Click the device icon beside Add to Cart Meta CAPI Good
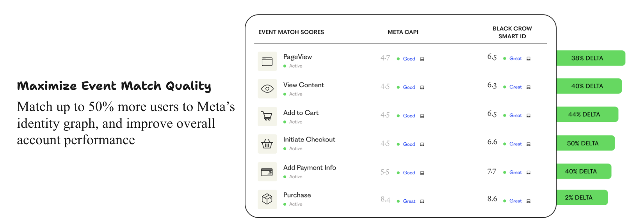Screen dimensions: 644x222 [x=422, y=116]
